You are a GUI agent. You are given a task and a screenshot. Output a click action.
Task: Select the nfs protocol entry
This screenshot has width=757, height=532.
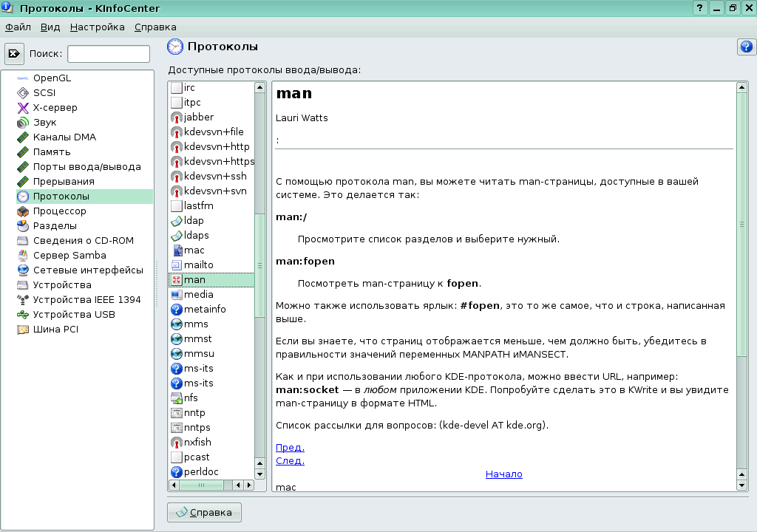coord(191,398)
